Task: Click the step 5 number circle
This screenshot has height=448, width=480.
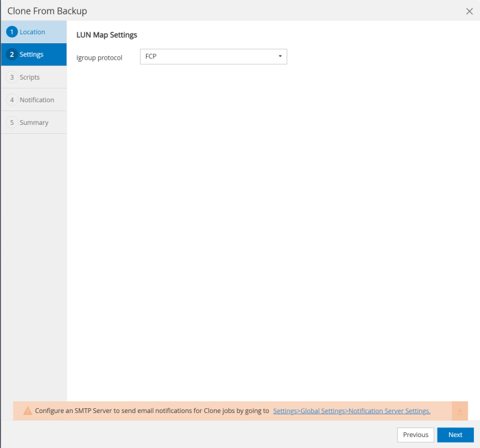Action: [x=12, y=123]
